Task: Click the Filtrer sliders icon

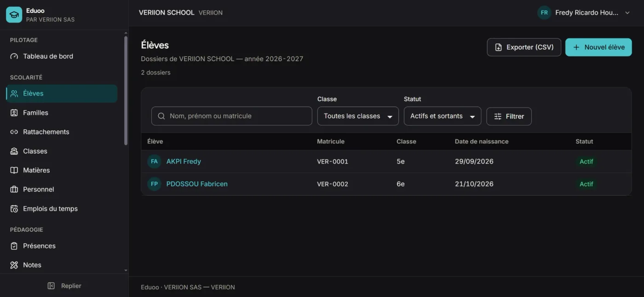Action: coord(498,117)
